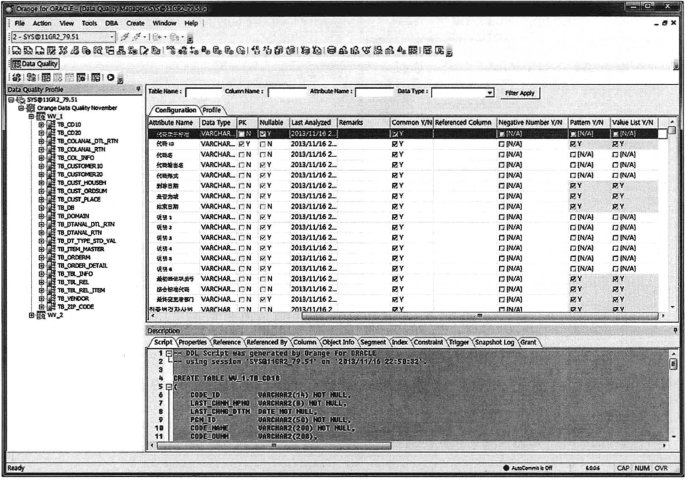691x480 pixels.
Task: Open the session dropdown 2 - SYS@11GR2_79.51
Action: click(x=112, y=37)
